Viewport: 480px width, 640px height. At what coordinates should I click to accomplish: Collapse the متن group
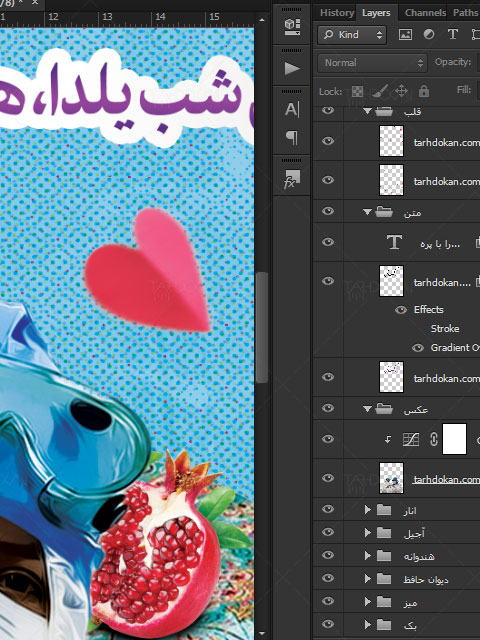367,212
